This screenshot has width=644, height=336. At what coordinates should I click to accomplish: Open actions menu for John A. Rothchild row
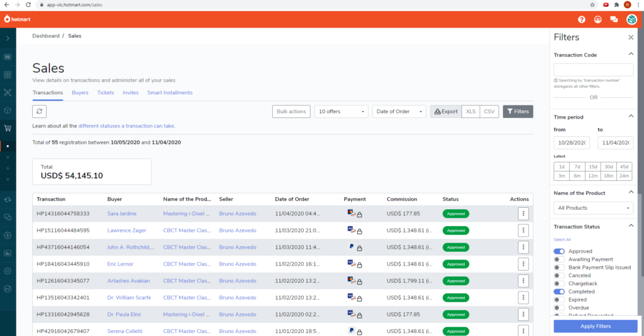[x=523, y=247]
